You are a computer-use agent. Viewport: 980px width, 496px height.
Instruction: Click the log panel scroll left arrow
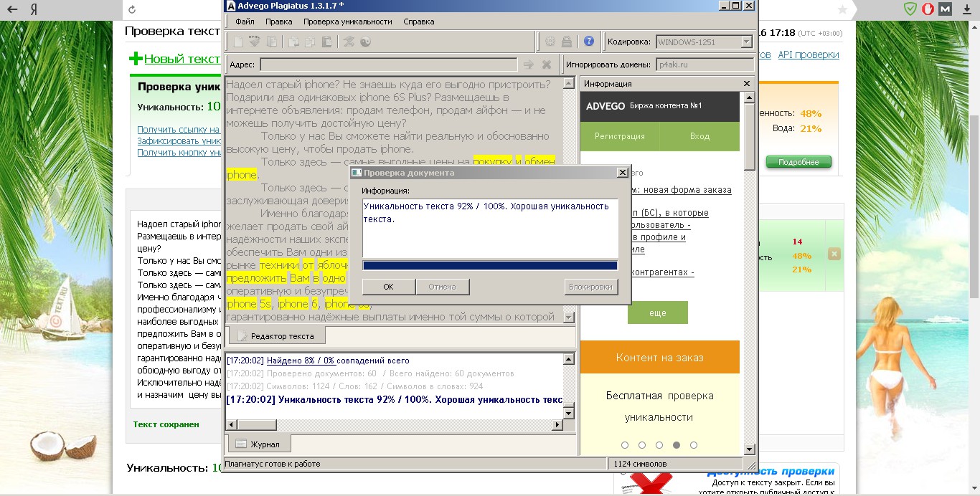231,424
